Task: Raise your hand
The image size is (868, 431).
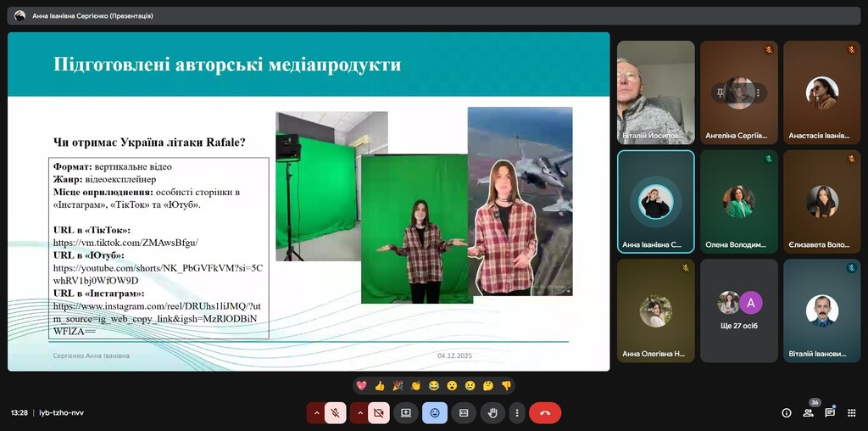Action: coord(492,413)
